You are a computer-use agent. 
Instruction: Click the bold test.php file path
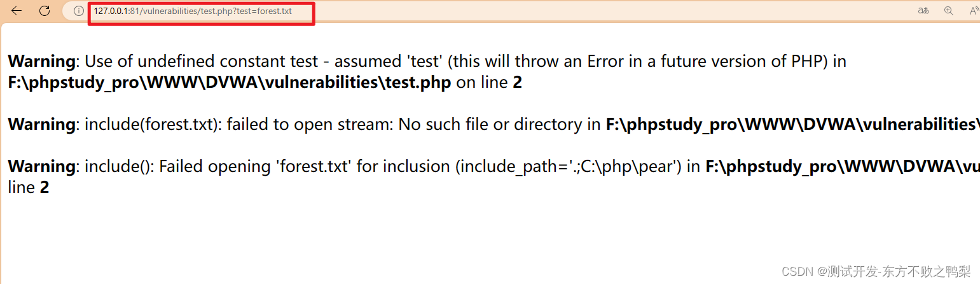click(230, 83)
